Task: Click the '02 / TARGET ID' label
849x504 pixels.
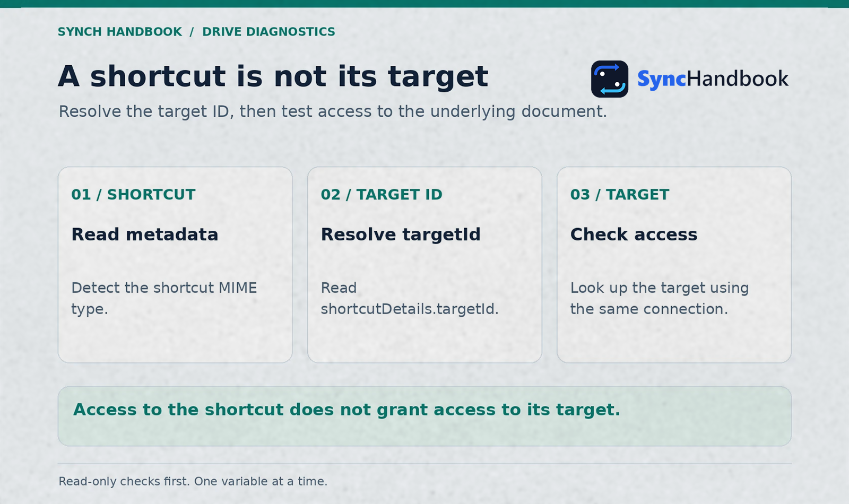Action: pyautogui.click(x=382, y=195)
